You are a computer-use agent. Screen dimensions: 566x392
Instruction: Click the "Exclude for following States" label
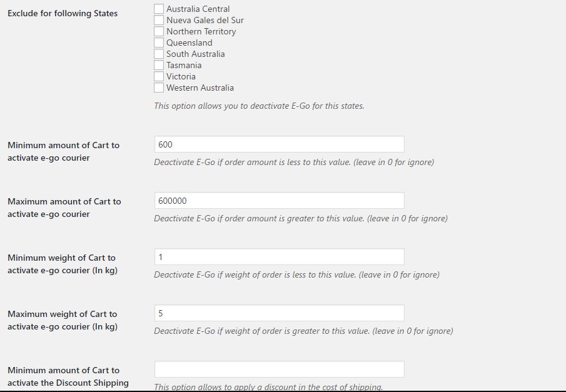(x=63, y=13)
